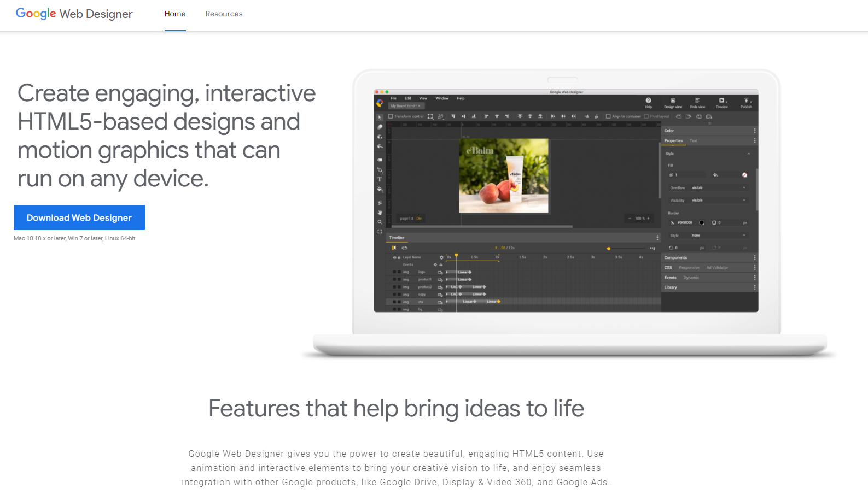
Task: Switch to the Text tab in Properties panel
Action: (694, 141)
